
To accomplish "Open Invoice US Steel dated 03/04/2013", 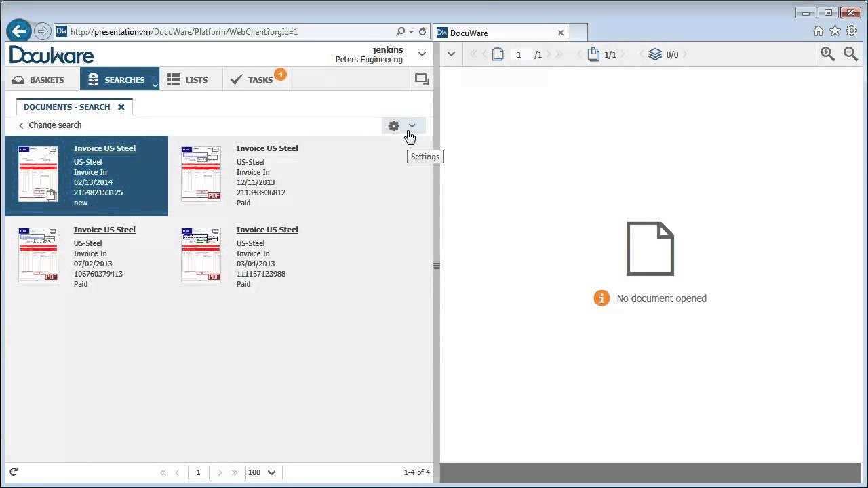I will [x=267, y=230].
